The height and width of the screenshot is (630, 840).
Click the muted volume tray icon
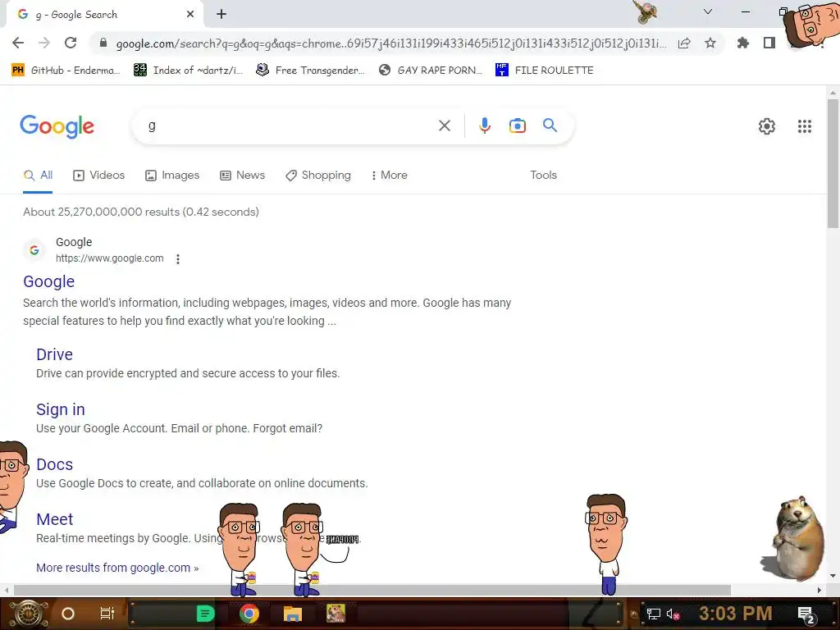coord(673,614)
